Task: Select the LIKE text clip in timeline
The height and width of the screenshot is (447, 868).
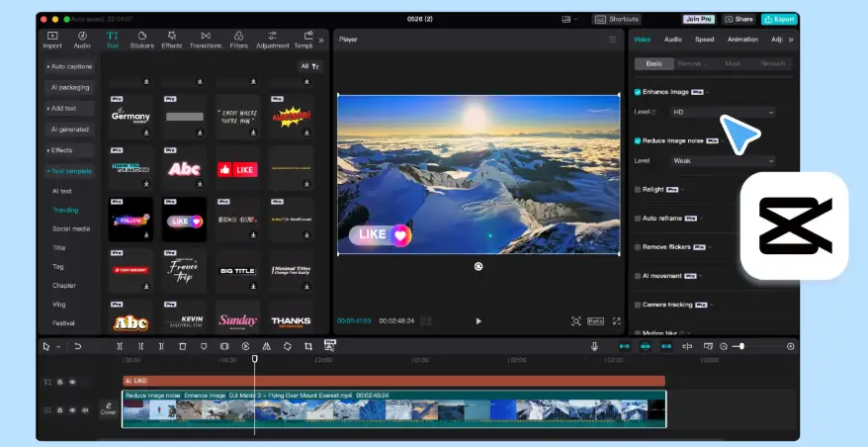Action: pos(393,381)
